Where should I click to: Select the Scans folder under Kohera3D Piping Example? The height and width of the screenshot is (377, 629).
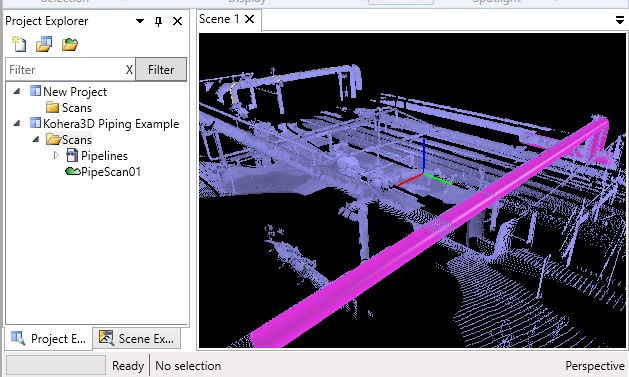pos(77,140)
